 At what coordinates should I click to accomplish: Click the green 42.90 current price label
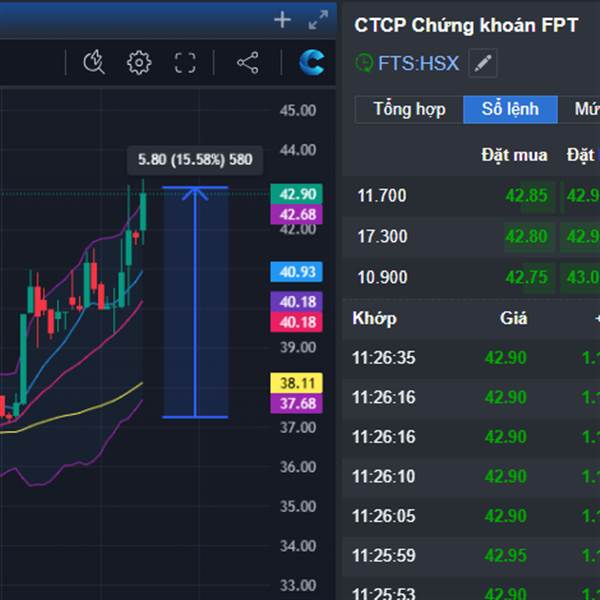(297, 194)
